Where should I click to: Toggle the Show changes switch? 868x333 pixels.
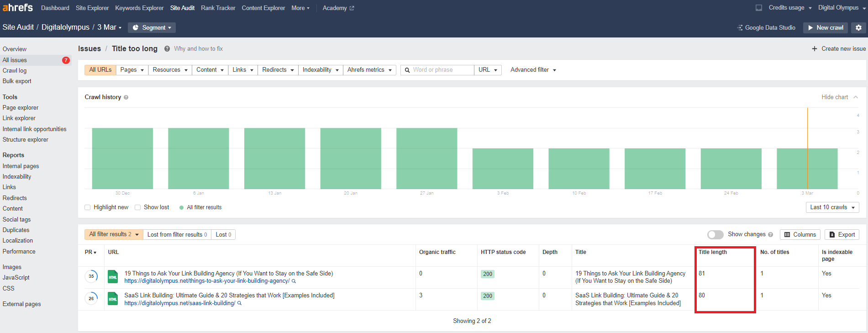pyautogui.click(x=715, y=235)
